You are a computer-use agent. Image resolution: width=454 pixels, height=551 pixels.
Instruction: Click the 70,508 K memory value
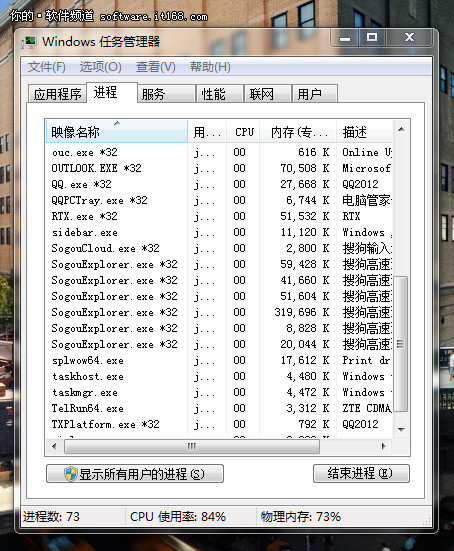click(305, 168)
